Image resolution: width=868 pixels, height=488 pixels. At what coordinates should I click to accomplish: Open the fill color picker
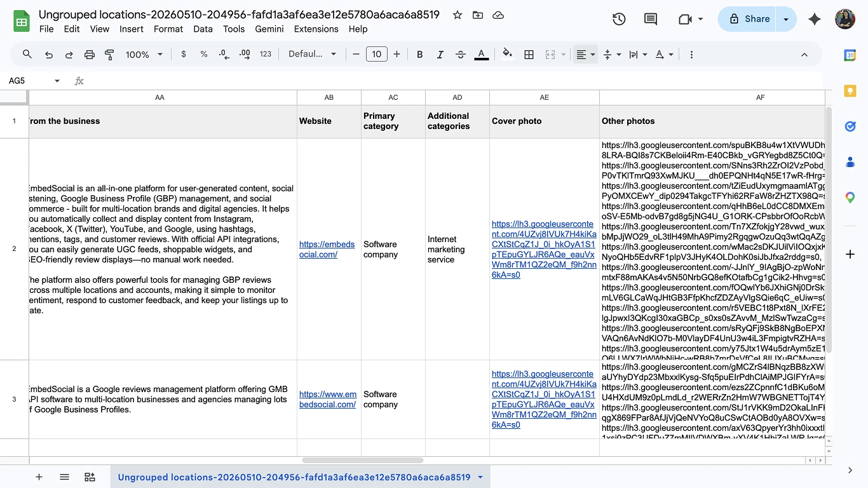[x=507, y=55]
